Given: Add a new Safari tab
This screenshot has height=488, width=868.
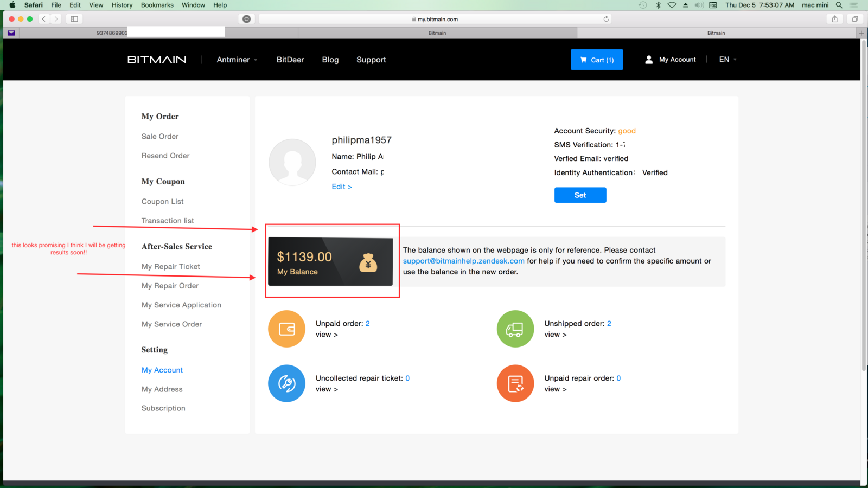Looking at the screenshot, I should pyautogui.click(x=861, y=33).
